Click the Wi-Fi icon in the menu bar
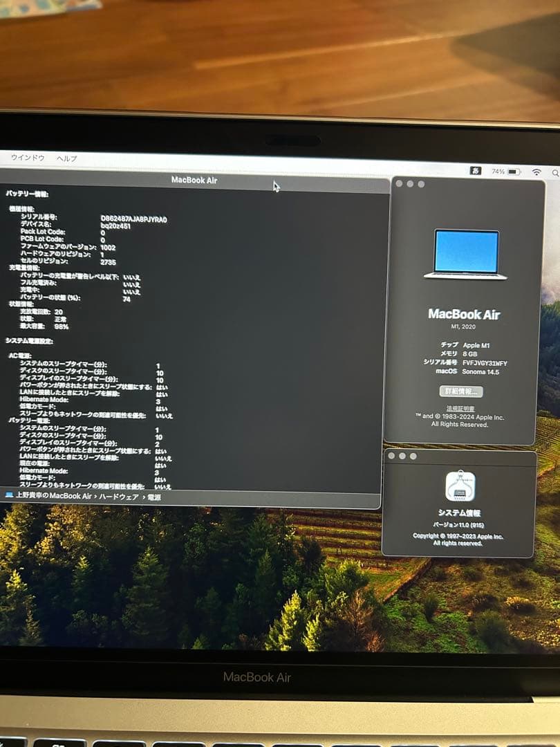Screen dimensions: 560x747 pyautogui.click(x=536, y=172)
